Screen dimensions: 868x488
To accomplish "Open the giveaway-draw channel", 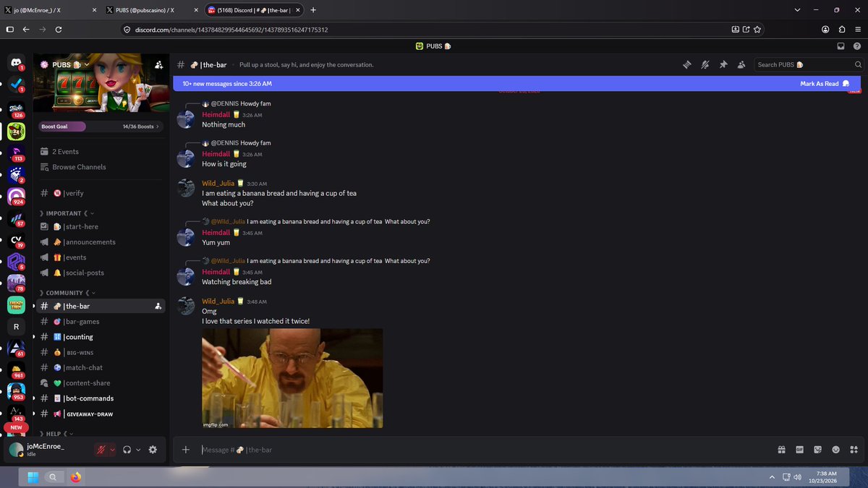I will point(101,414).
